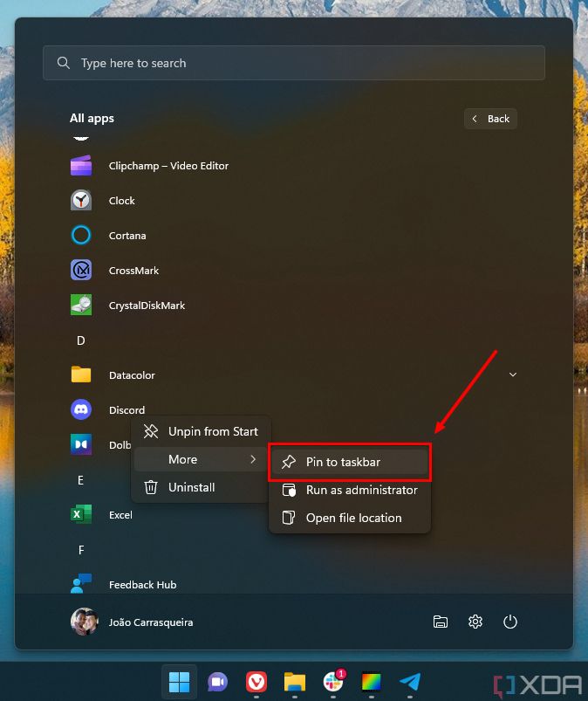Open Settings gear in Start footer
This screenshot has width=588, height=701.
click(475, 622)
